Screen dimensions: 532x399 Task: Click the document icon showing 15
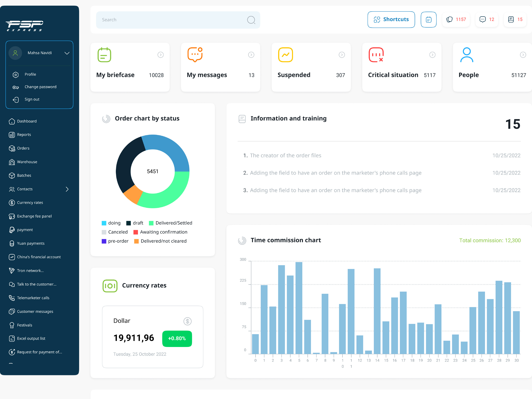[x=511, y=19]
